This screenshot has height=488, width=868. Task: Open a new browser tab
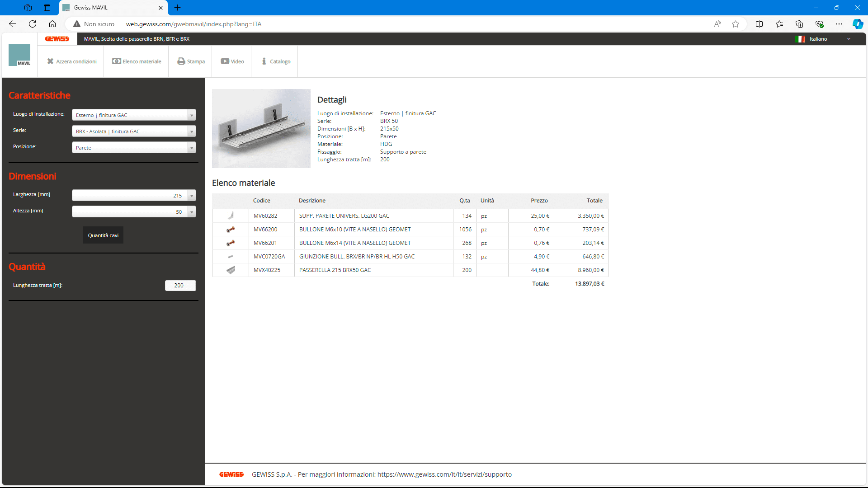(x=177, y=8)
